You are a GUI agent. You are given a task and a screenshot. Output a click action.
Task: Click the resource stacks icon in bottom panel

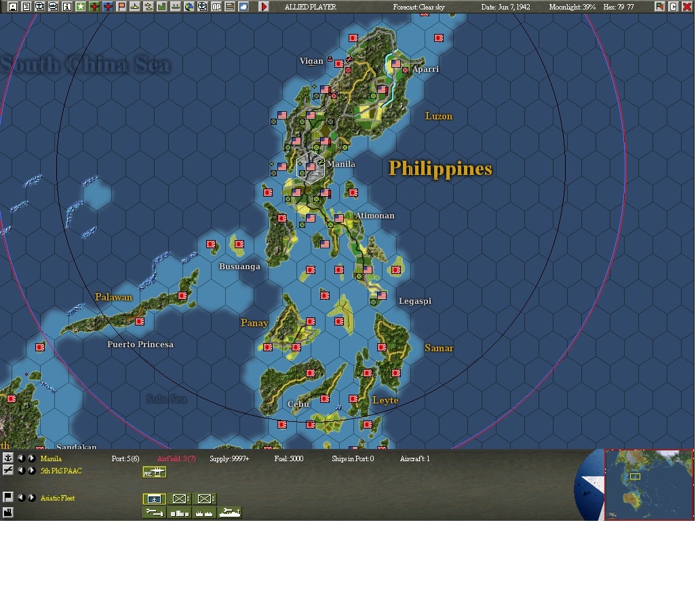(x=180, y=513)
